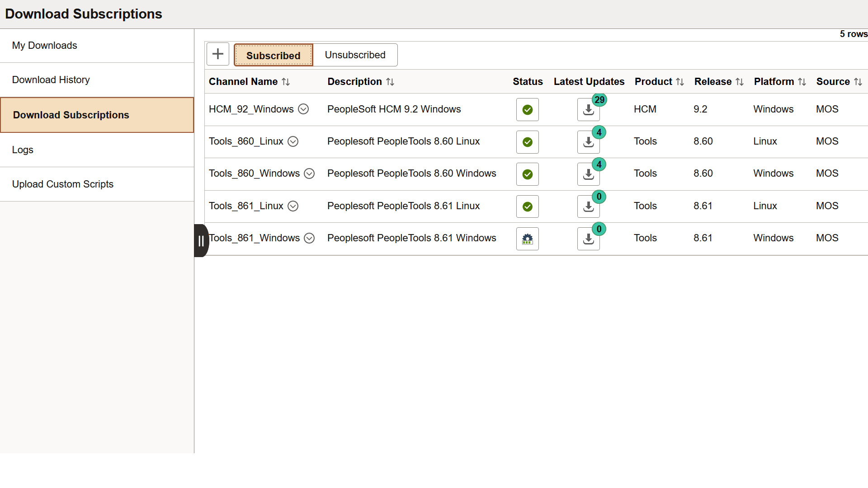Expand the HCM_92_Windows channel actions dropdown
This screenshot has width=868, height=488.
[x=303, y=109]
